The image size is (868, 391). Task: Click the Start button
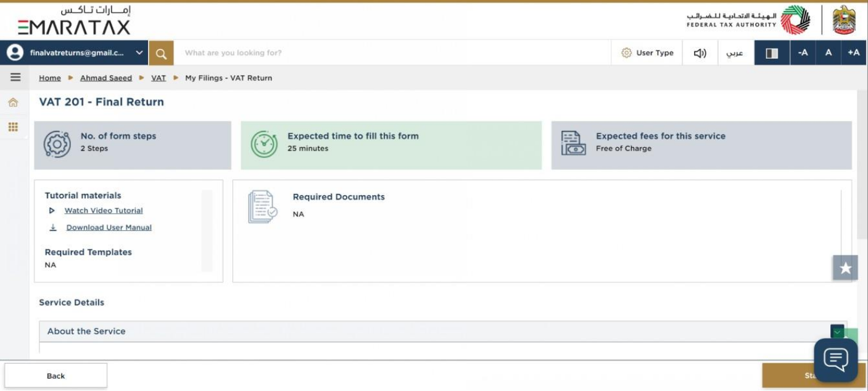pos(814,376)
